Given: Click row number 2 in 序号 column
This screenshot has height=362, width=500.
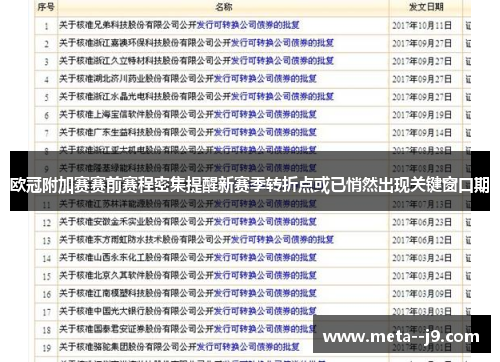Looking at the screenshot, I should [x=46, y=44].
